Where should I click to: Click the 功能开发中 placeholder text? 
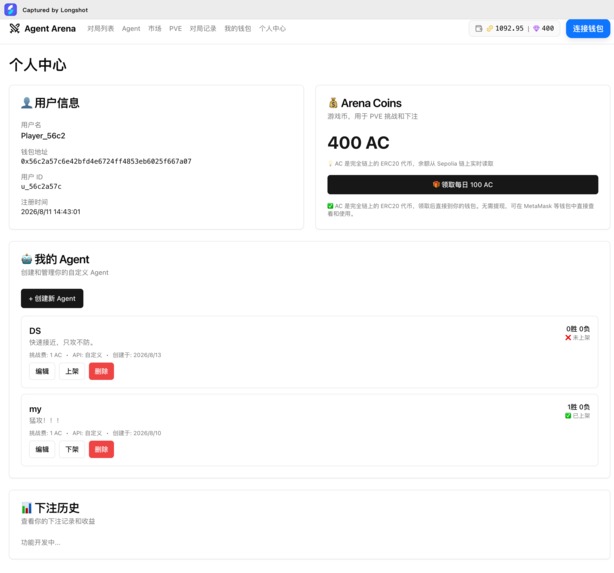(x=40, y=542)
